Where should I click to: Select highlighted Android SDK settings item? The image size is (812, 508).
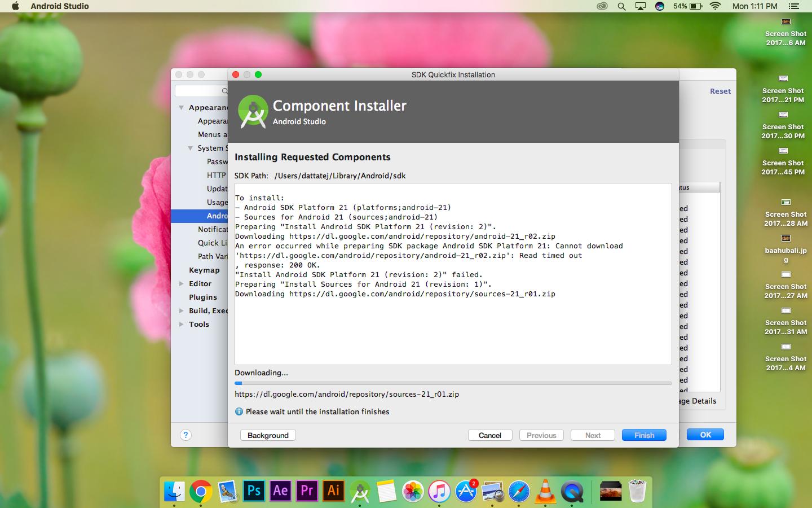point(200,216)
